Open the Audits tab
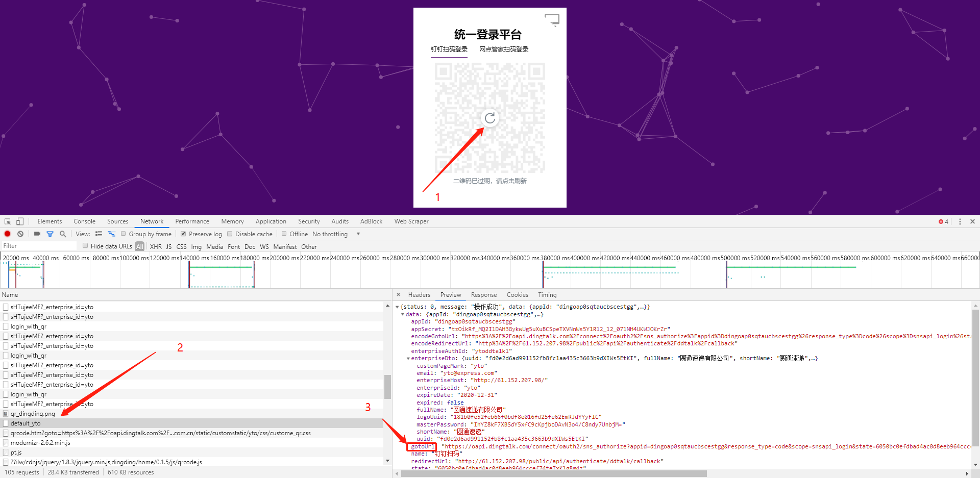980x478 pixels. point(340,221)
